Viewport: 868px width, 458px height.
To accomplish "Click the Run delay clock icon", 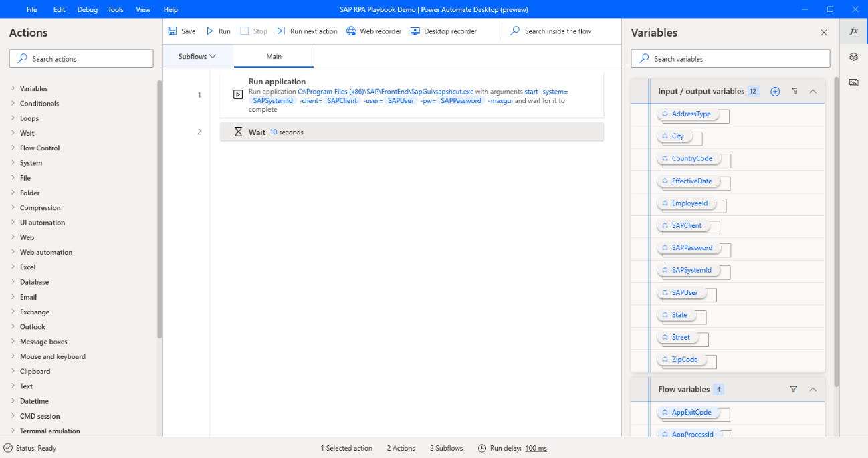I will pyautogui.click(x=483, y=448).
